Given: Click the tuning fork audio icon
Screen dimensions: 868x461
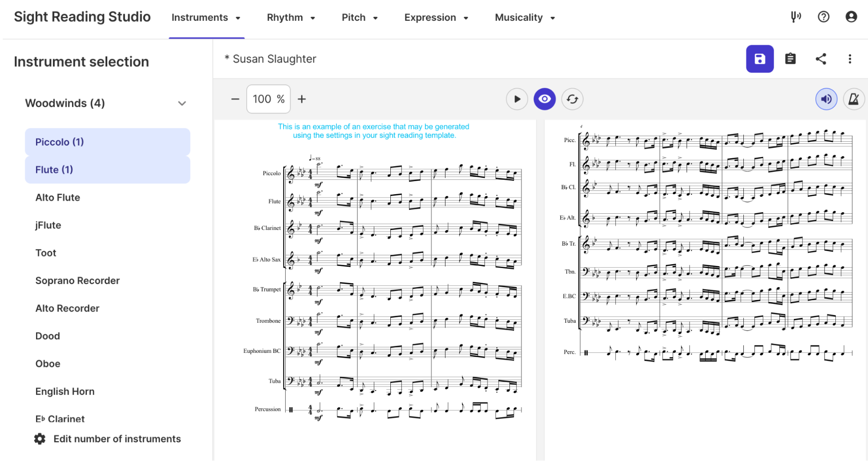Looking at the screenshot, I should [795, 17].
